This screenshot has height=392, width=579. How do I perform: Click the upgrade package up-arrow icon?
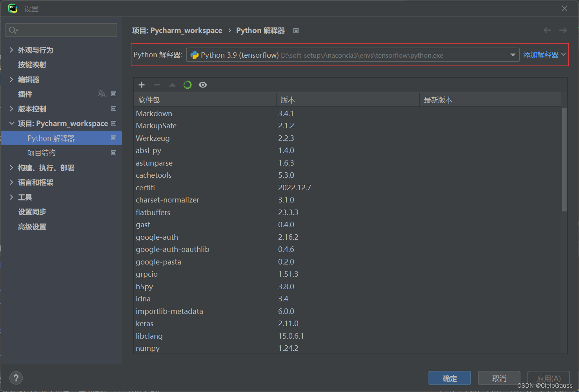pos(172,85)
